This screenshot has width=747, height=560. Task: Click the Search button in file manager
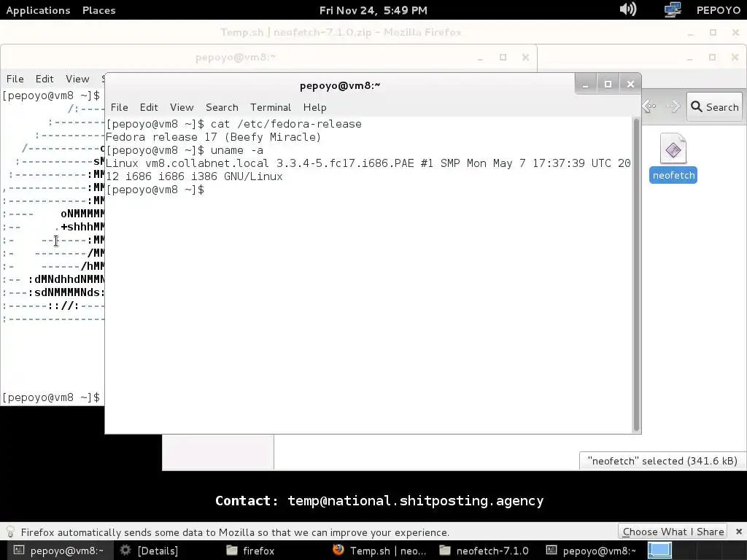click(x=714, y=106)
